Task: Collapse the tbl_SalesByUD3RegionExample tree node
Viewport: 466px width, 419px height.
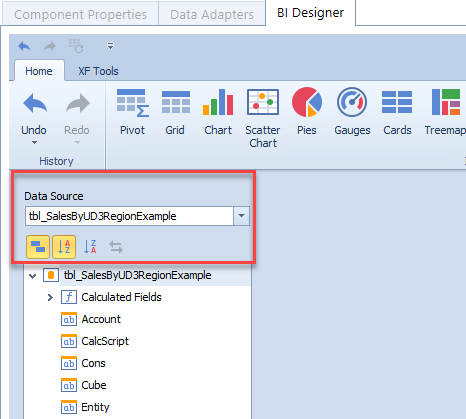Action: (33, 276)
